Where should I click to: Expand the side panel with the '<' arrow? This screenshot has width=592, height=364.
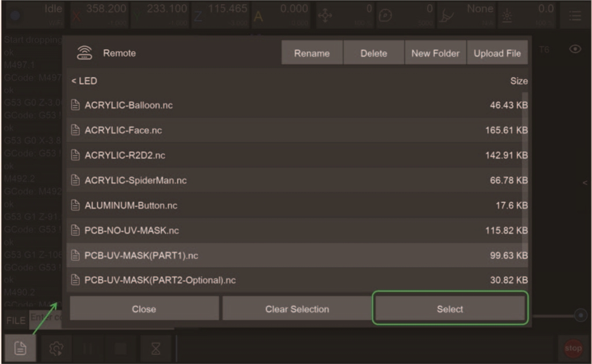(584, 183)
